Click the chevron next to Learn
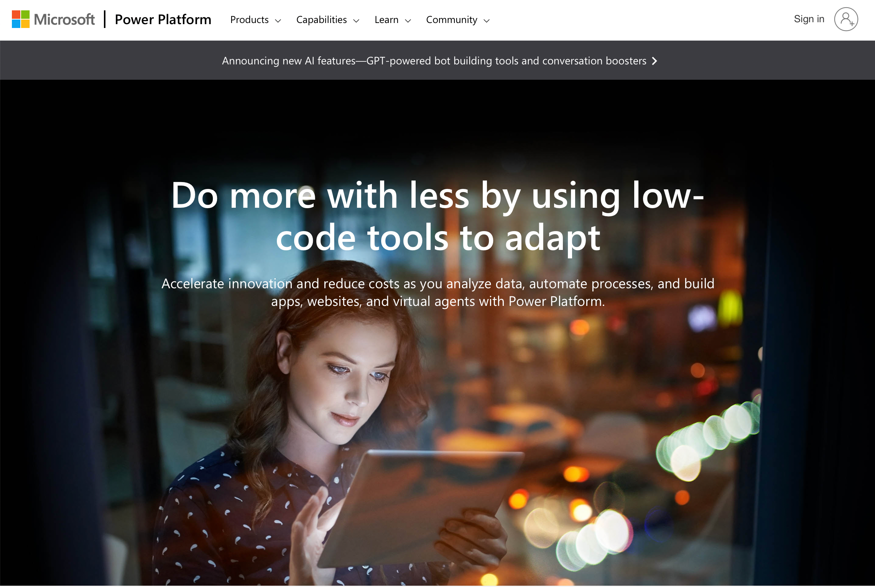Image resolution: width=875 pixels, height=588 pixels. [x=408, y=21]
